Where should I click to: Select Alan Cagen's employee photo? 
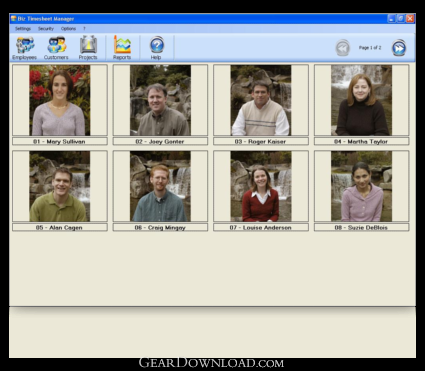click(60, 186)
